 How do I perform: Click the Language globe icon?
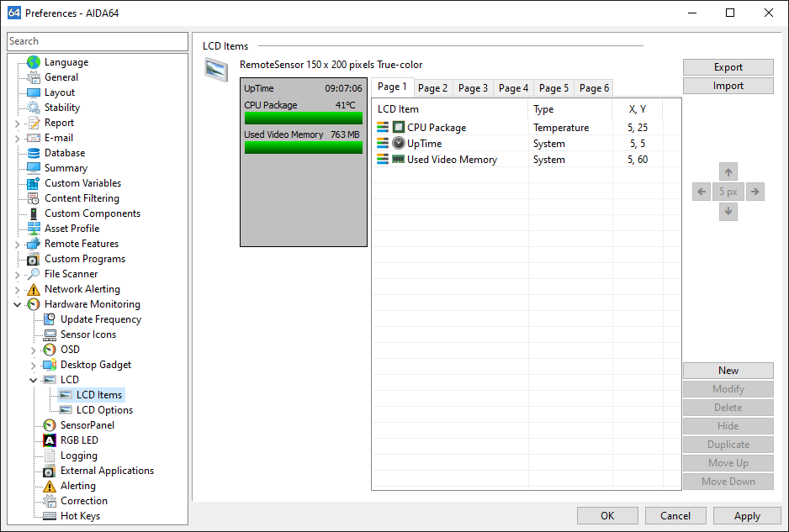pos(34,62)
